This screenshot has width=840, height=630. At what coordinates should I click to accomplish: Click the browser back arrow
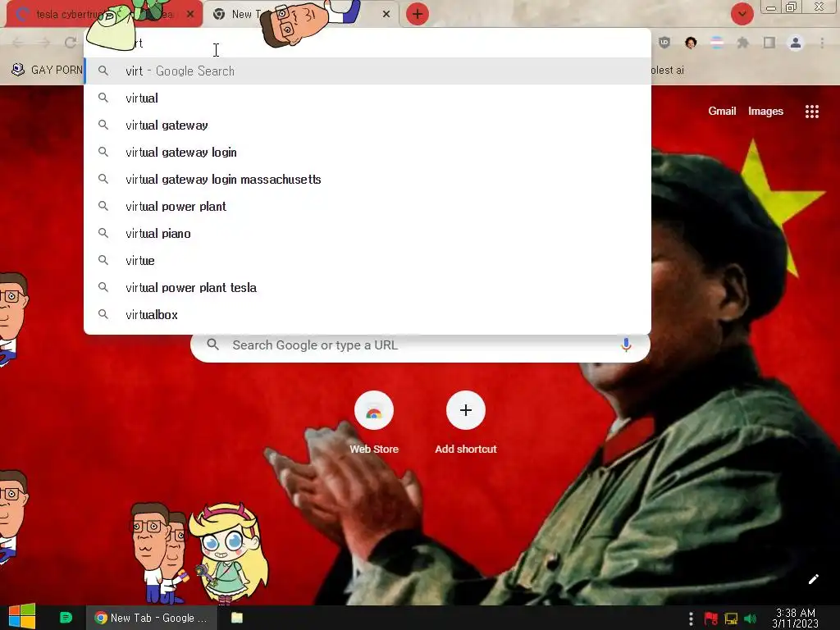(18, 43)
